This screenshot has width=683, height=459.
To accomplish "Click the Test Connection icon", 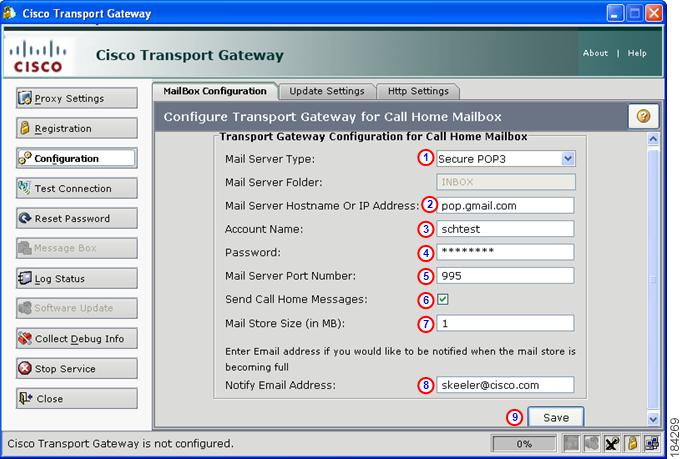I will 24,188.
